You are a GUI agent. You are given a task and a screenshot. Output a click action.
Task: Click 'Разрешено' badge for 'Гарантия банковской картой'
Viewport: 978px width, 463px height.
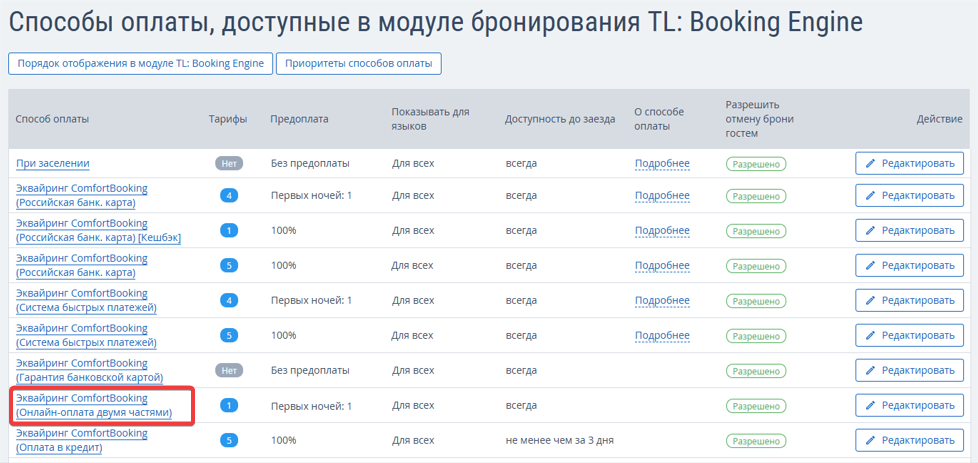click(x=756, y=371)
